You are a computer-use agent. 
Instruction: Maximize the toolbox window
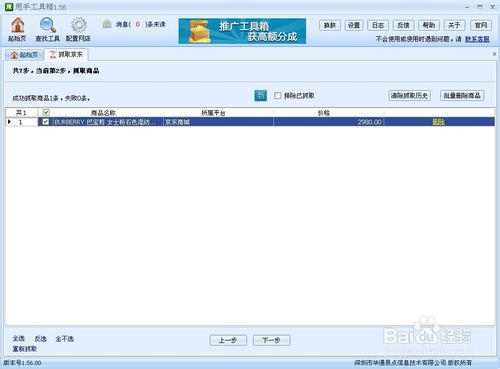point(480,7)
